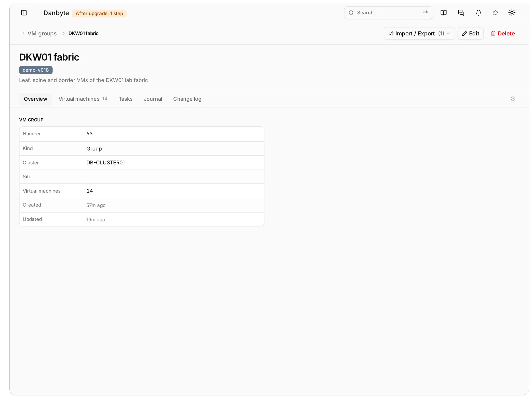Open the Journal tab
Screen dimensions: 532x398
pos(153,99)
